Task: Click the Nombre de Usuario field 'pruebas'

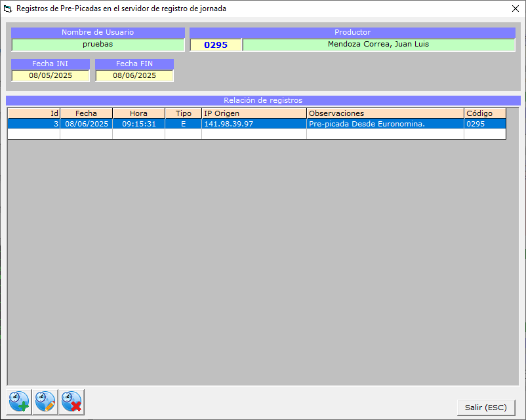Action: tap(98, 45)
